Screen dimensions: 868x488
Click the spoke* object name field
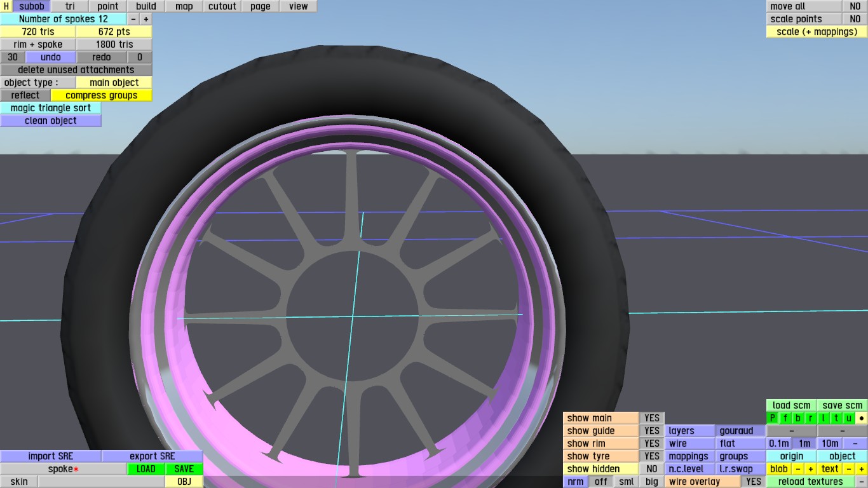pyautogui.click(x=64, y=469)
